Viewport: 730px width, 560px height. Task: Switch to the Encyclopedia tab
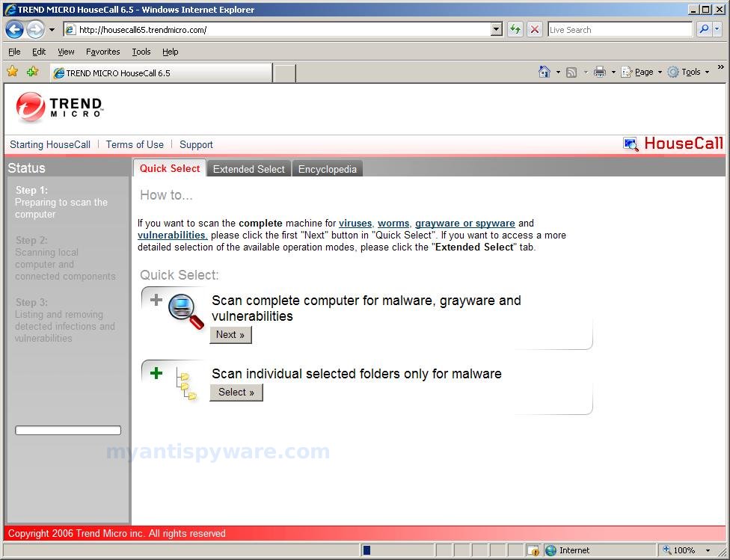tap(328, 169)
